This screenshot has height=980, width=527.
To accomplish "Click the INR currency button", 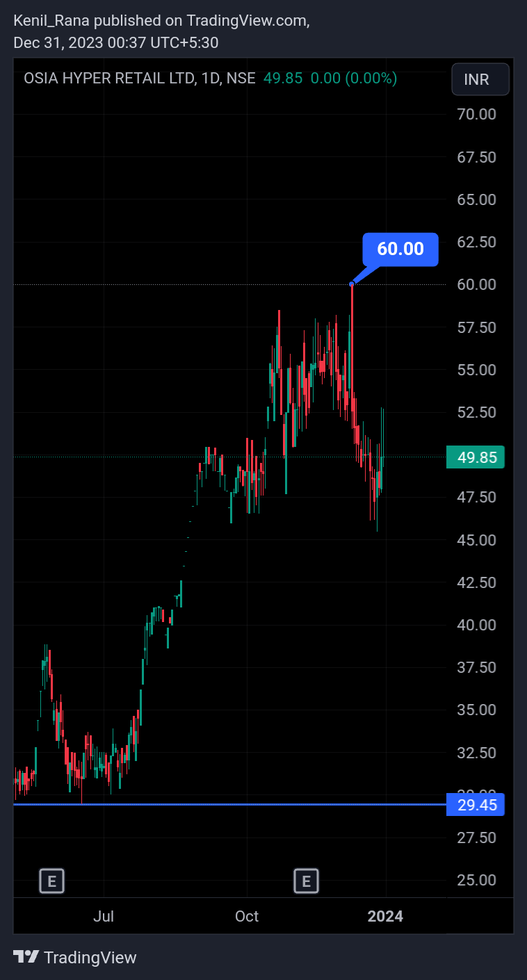I will coord(480,79).
